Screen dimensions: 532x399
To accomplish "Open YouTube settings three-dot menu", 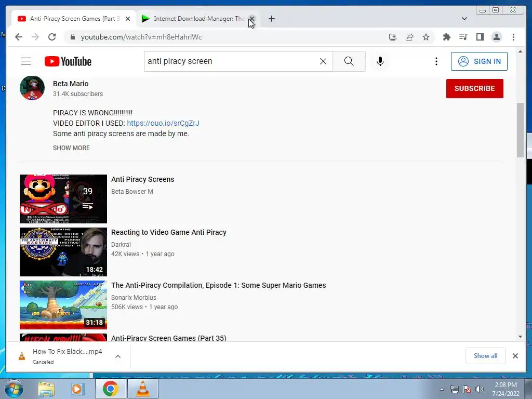I will pyautogui.click(x=436, y=61).
